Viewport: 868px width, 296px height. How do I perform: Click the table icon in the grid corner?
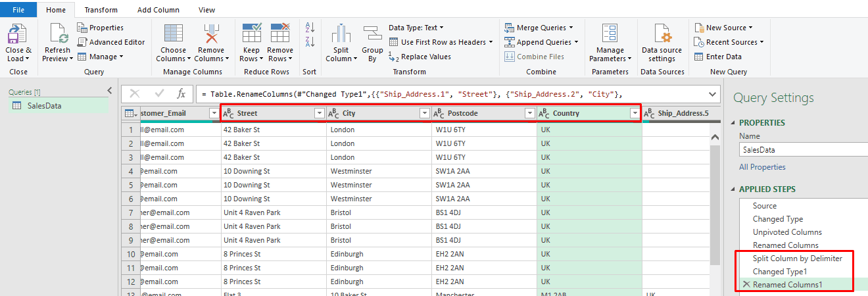point(130,113)
